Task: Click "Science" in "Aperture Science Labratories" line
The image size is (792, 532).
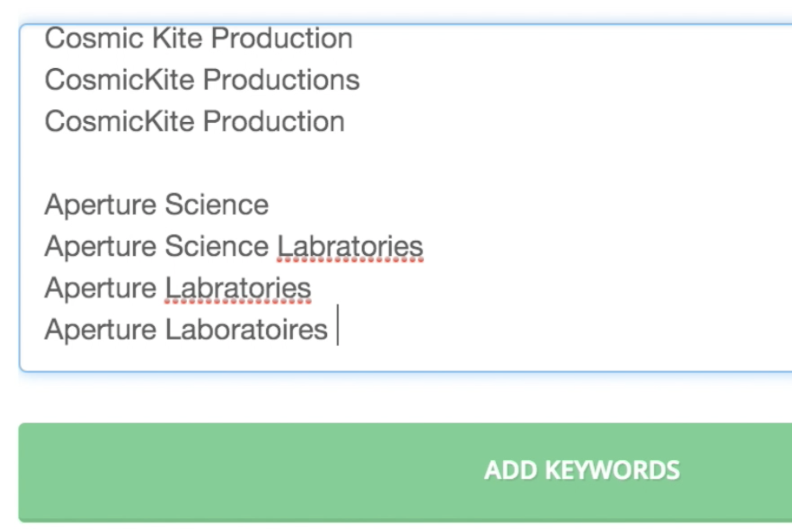Action: [x=216, y=246]
